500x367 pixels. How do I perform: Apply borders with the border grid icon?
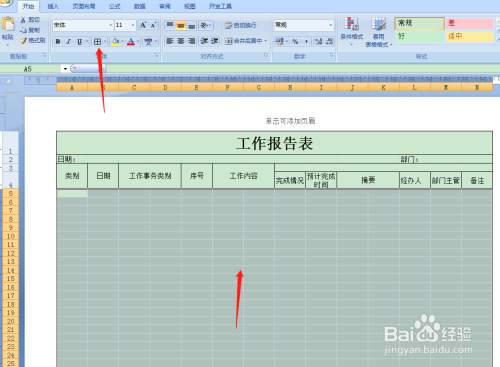pyautogui.click(x=97, y=42)
